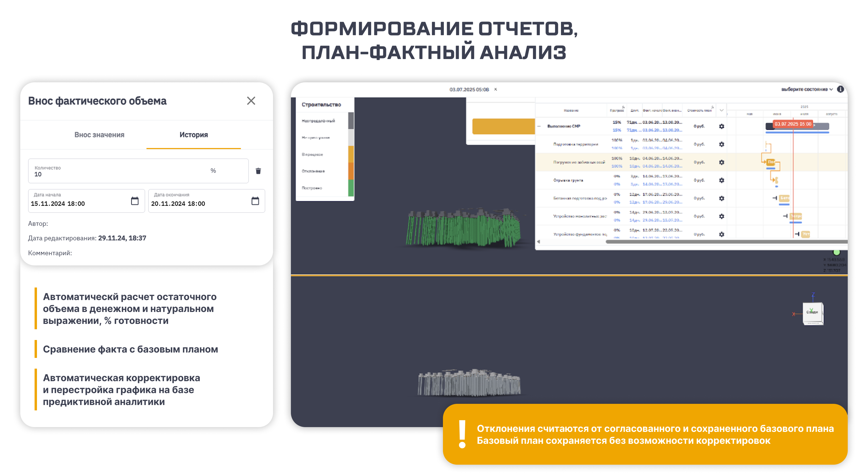Open settings gear for Выполнение СМР

point(721,126)
